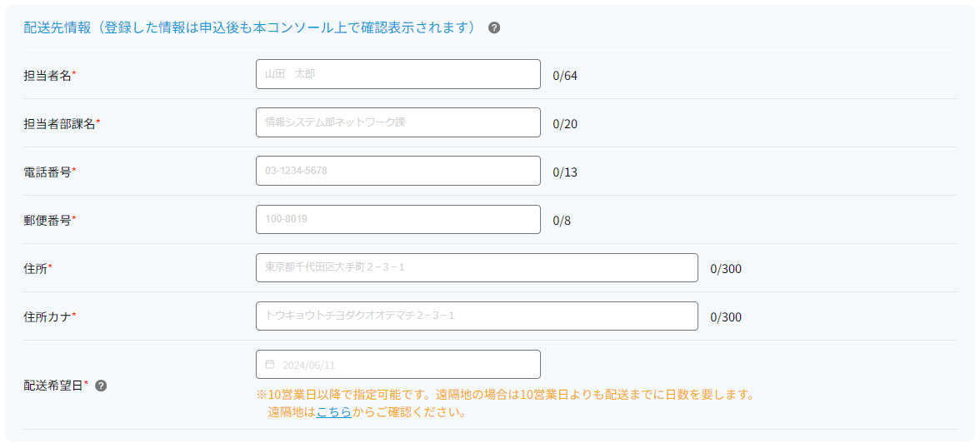This screenshot has height=443, width=980.
Task: Open help icon beside 配送先情報 heading
Action: (493, 28)
